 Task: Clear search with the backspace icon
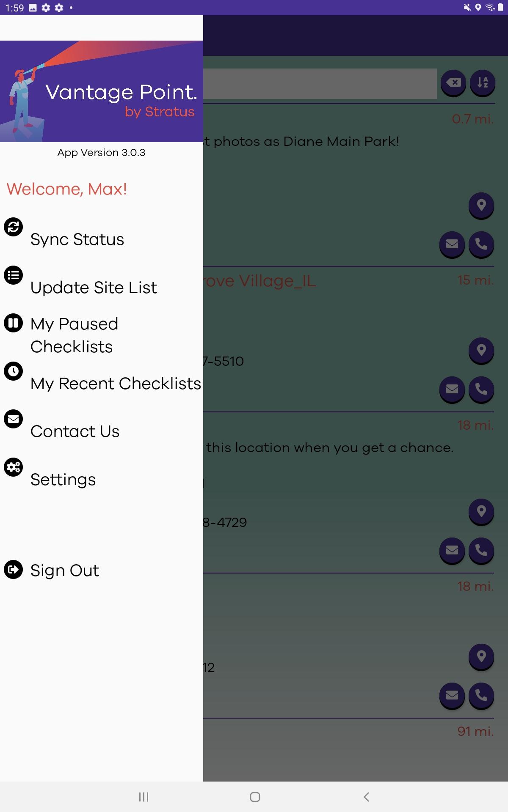(453, 82)
